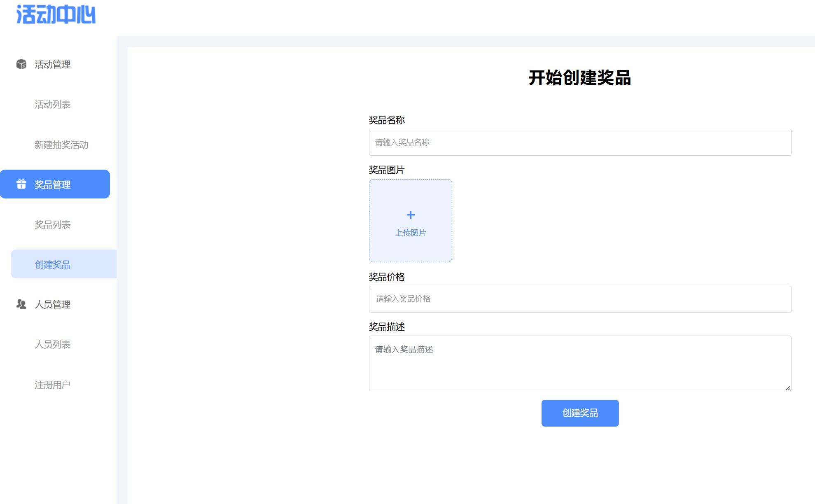This screenshot has height=504, width=815.
Task: Select the 创建奖品 sidebar item
Action: coord(53,264)
